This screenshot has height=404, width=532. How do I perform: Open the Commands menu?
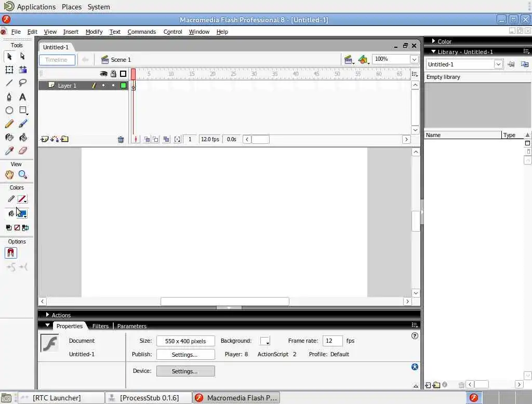[141, 32]
